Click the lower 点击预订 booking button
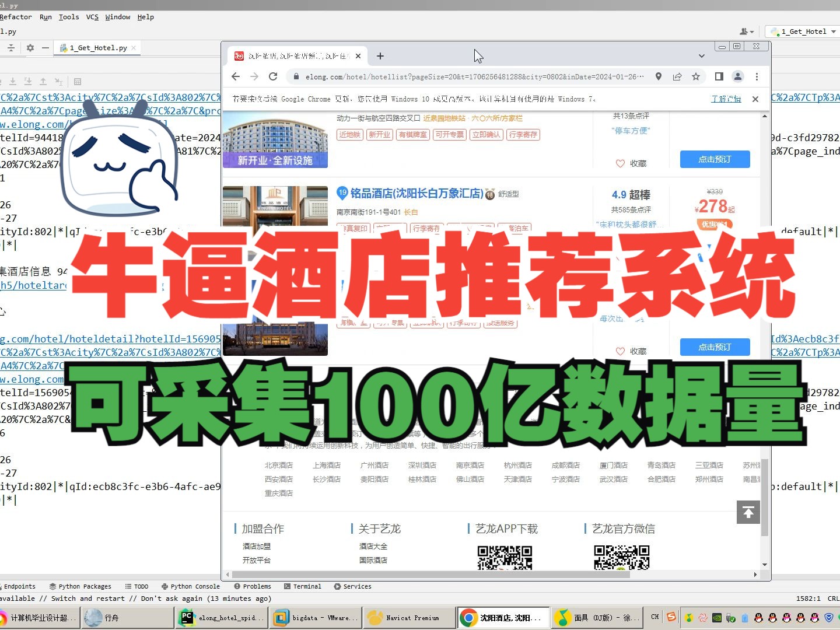 (x=715, y=347)
